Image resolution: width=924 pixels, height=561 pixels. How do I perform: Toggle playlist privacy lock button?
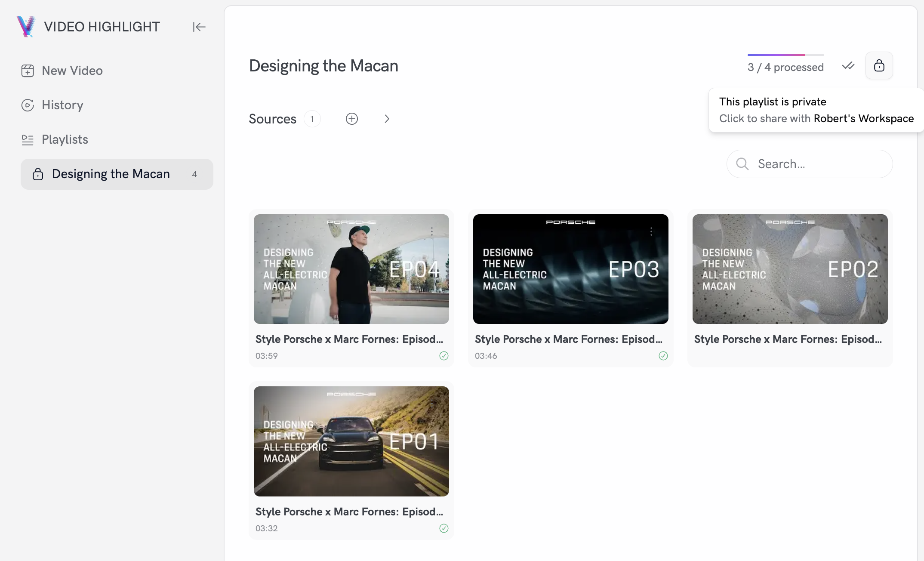[x=879, y=65]
